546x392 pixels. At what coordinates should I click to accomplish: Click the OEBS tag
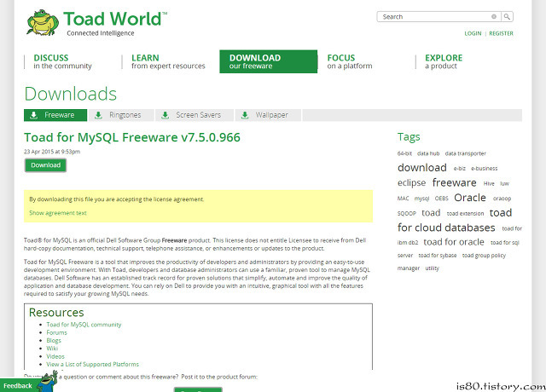point(442,199)
